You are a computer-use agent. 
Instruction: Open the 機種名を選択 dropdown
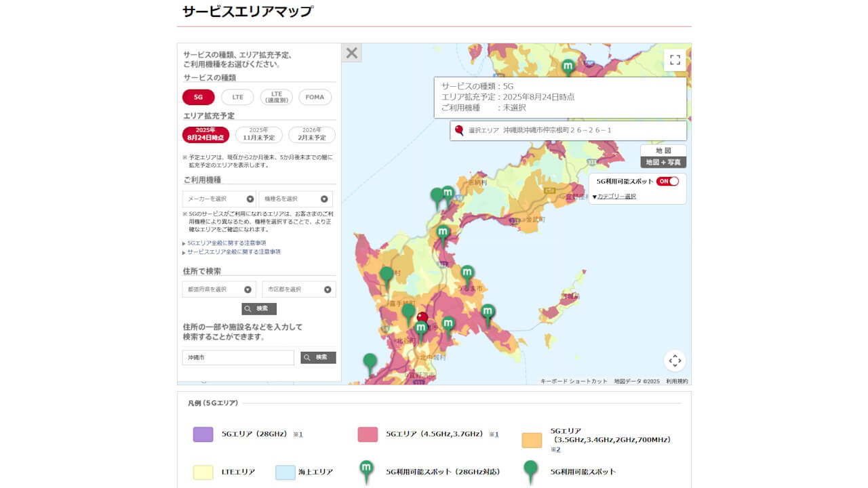pyautogui.click(x=296, y=199)
